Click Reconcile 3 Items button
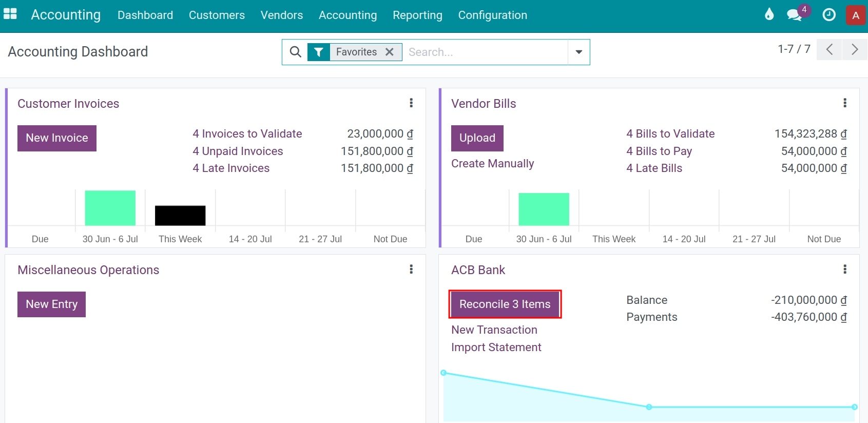The image size is (868, 423). coord(505,304)
